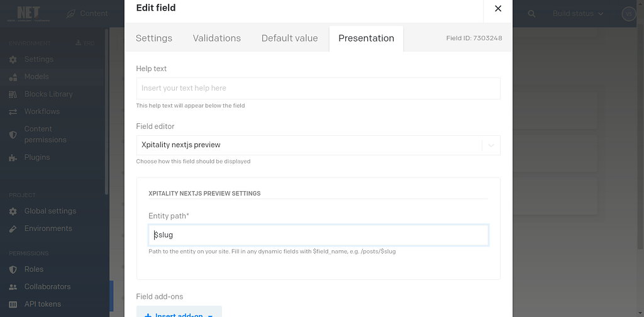The image size is (644, 317).
Task: Open API tokens page
Action: point(43,304)
